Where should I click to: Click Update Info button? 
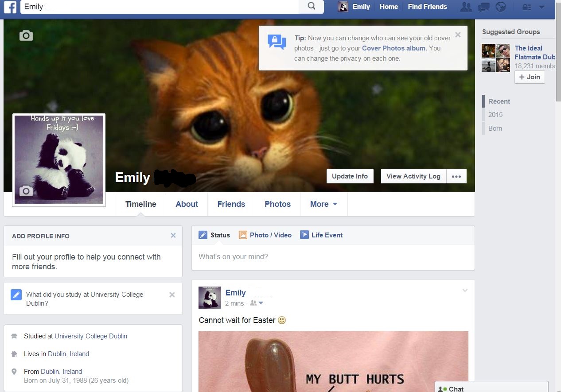pos(350,176)
